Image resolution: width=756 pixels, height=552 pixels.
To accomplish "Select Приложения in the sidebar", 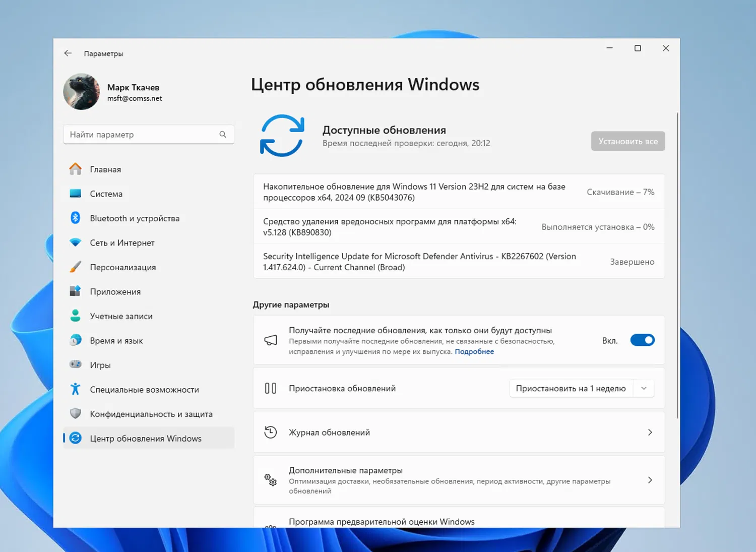I will [149, 291].
